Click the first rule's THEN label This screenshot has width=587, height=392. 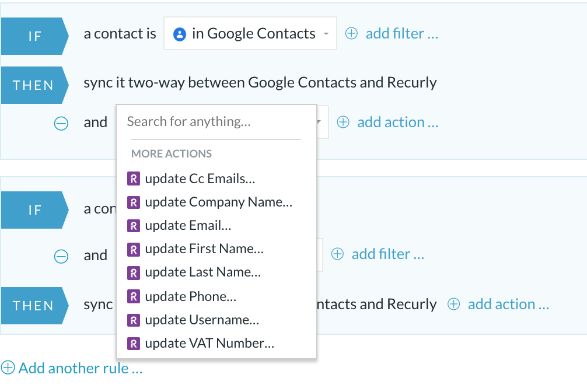point(34,85)
